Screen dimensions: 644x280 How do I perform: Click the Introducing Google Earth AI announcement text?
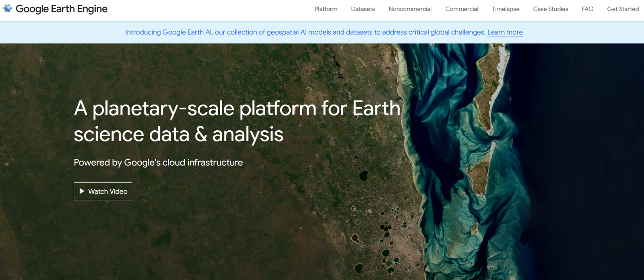tap(305, 32)
